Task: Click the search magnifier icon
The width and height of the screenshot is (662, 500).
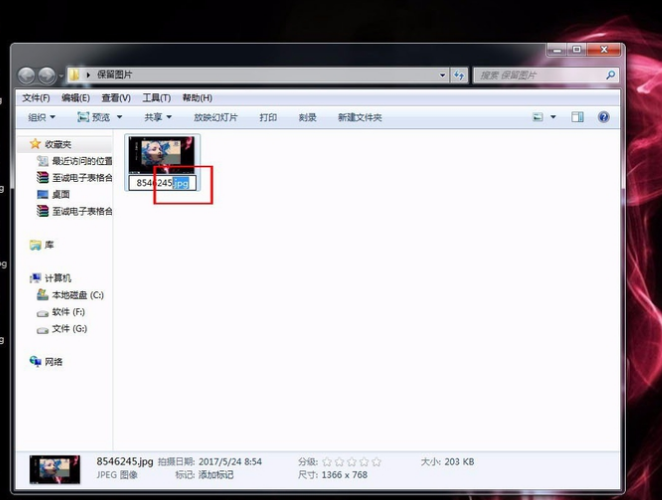Action: [x=610, y=75]
